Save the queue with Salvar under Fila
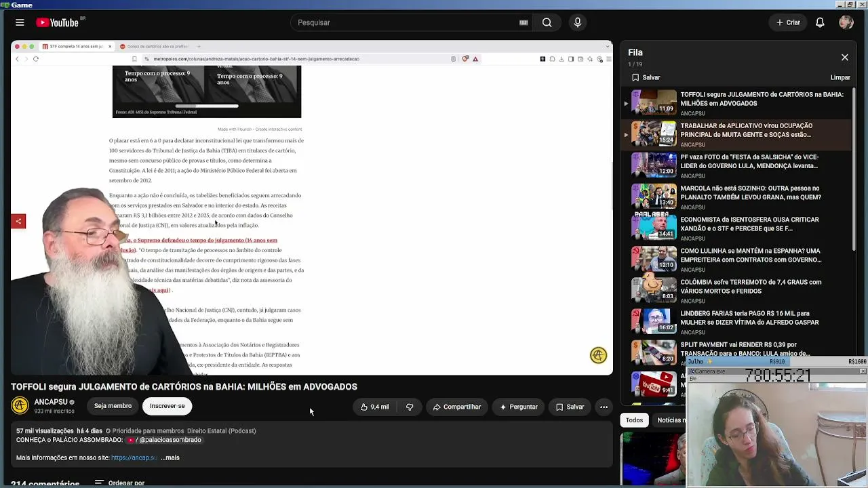 point(646,77)
